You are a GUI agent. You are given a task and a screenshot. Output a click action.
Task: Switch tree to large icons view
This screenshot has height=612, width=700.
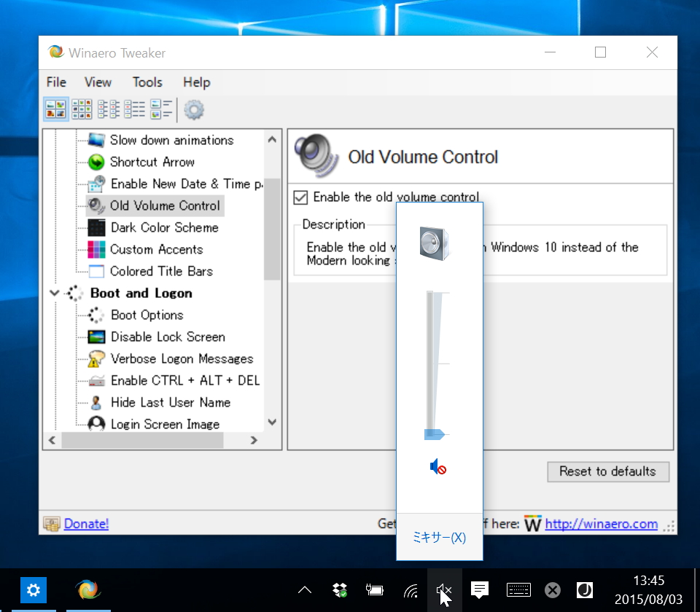click(55, 109)
